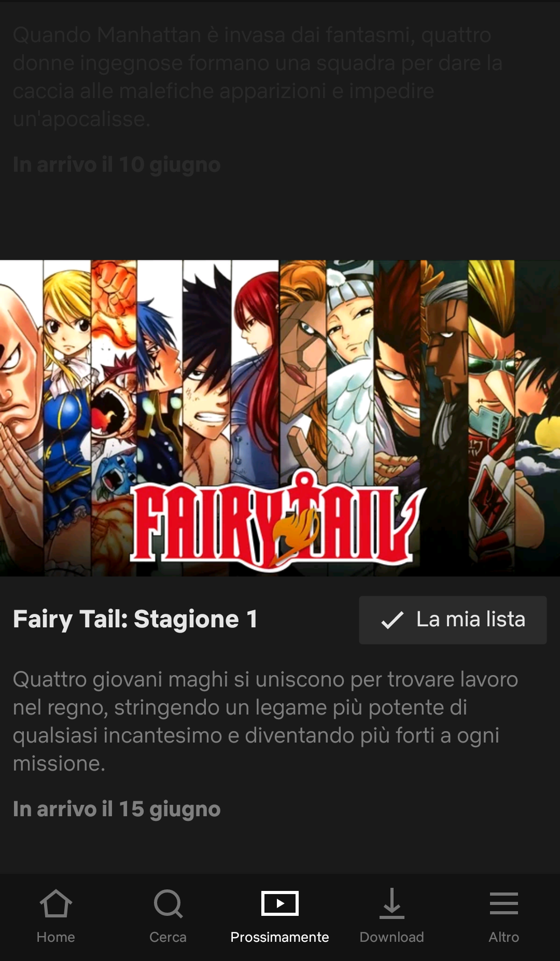Screen dimensions: 560x961
Task: Open the Altro tab label
Action: [504, 937]
